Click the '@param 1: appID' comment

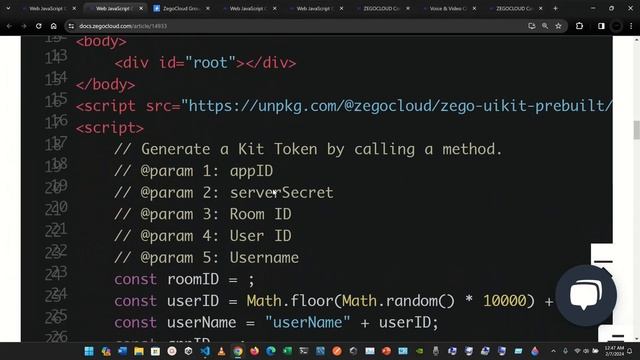pyautogui.click(x=194, y=171)
